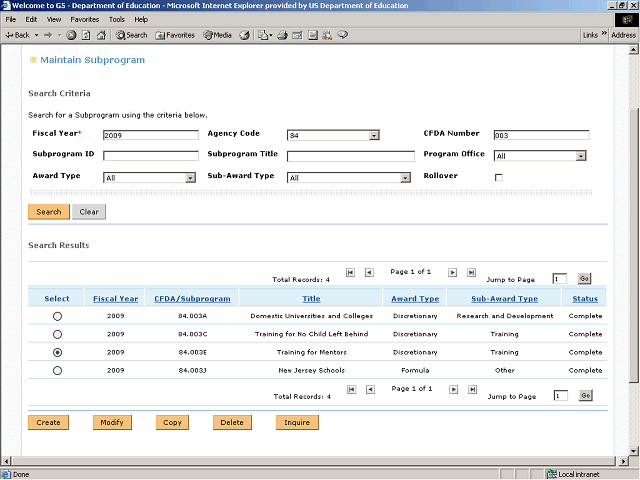Expand the Agency Code dropdown

(373, 135)
